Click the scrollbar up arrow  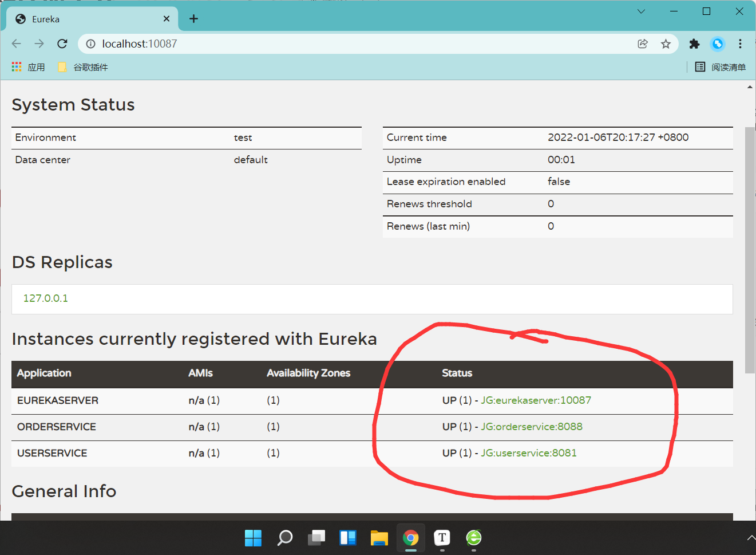click(750, 87)
